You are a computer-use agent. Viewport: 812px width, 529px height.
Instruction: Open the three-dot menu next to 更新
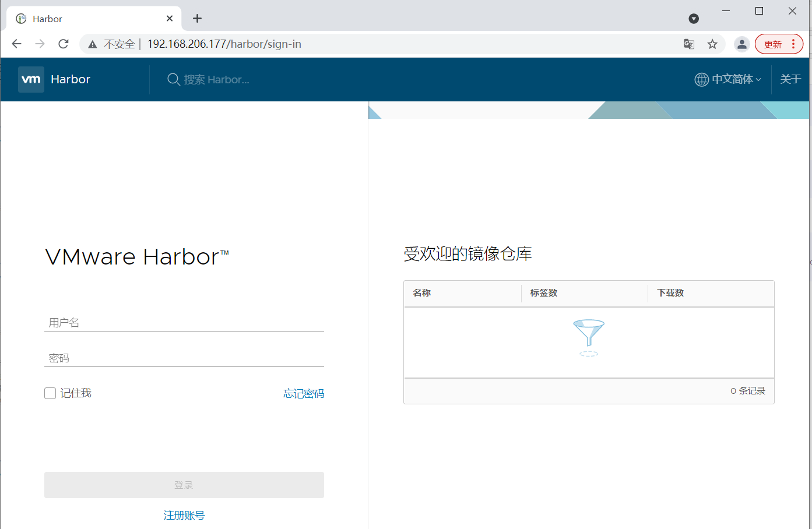793,44
